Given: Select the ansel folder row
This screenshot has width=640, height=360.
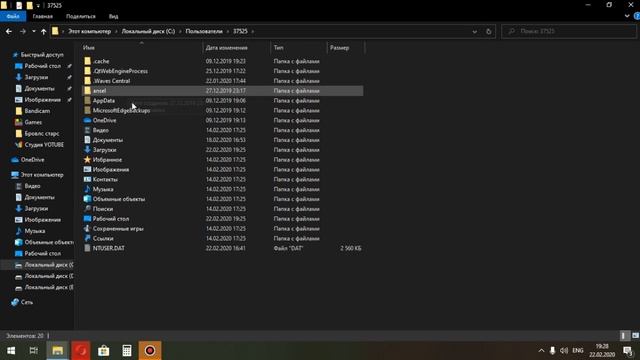Looking at the screenshot, I should (x=222, y=91).
